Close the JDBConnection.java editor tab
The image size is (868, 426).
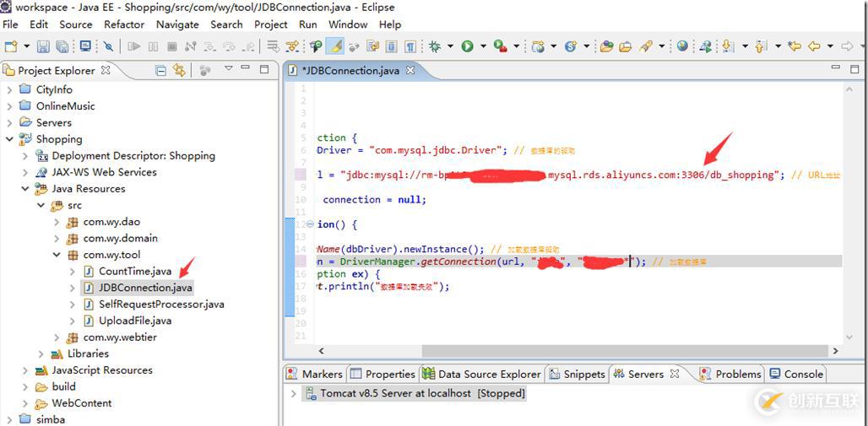[x=411, y=71]
